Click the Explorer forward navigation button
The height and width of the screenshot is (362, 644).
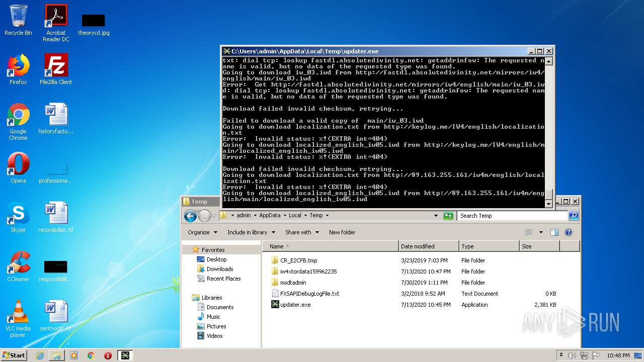[x=204, y=216]
